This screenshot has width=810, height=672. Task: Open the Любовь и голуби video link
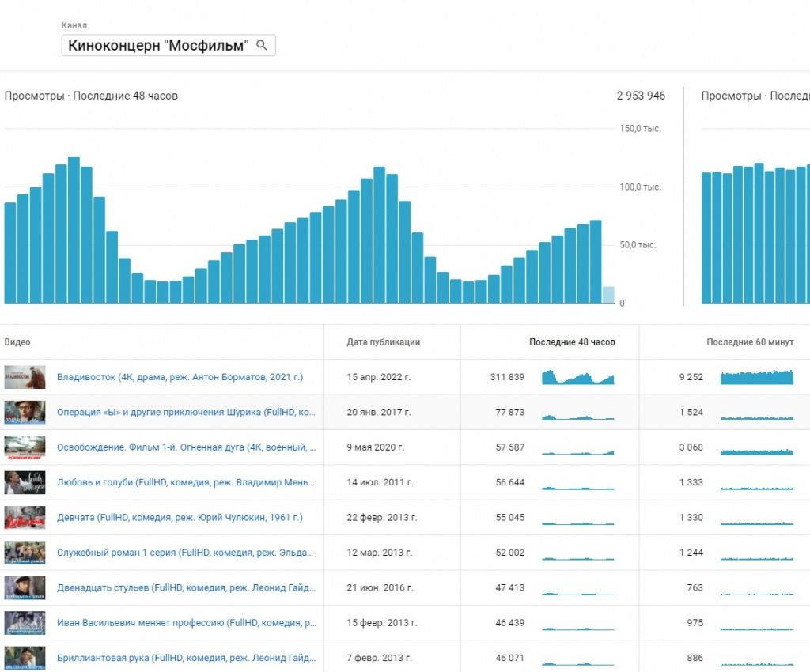click(x=185, y=482)
